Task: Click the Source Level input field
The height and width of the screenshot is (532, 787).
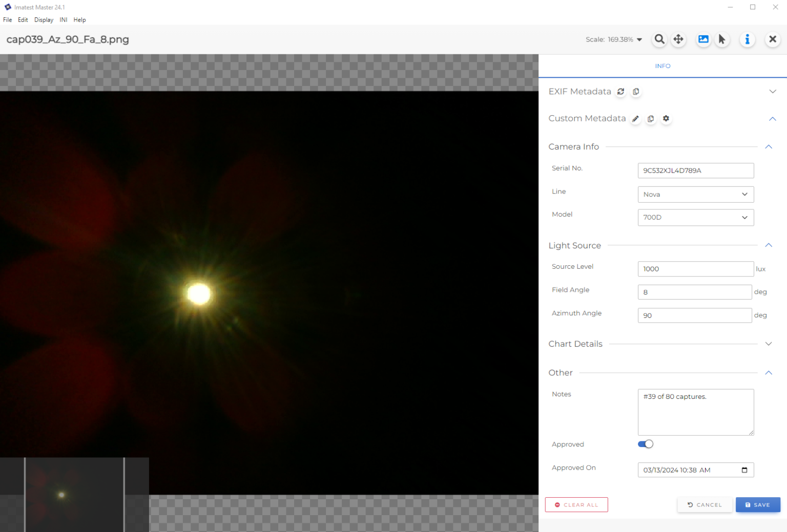Action: click(695, 269)
